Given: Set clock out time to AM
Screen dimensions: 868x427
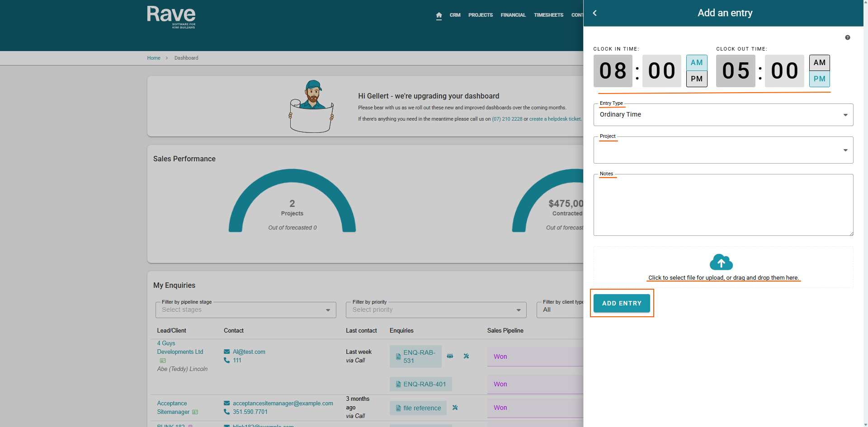Looking at the screenshot, I should [819, 63].
